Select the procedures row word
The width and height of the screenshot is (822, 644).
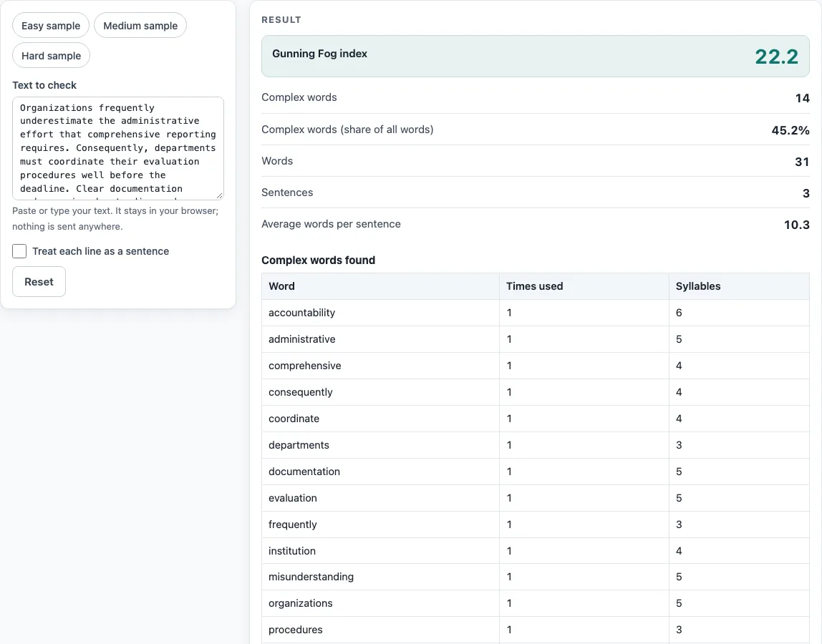[x=295, y=630]
